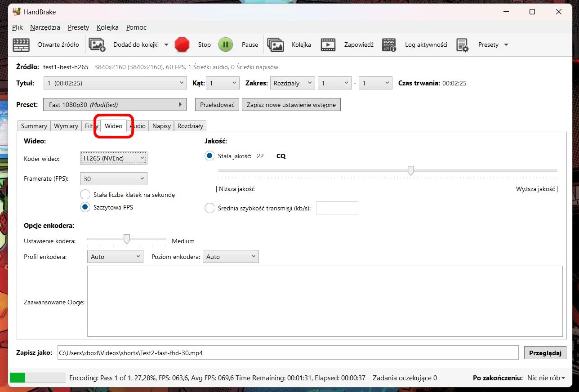Open the Poziom enkodera dropdown
This screenshot has height=392, width=579.
[231, 257]
